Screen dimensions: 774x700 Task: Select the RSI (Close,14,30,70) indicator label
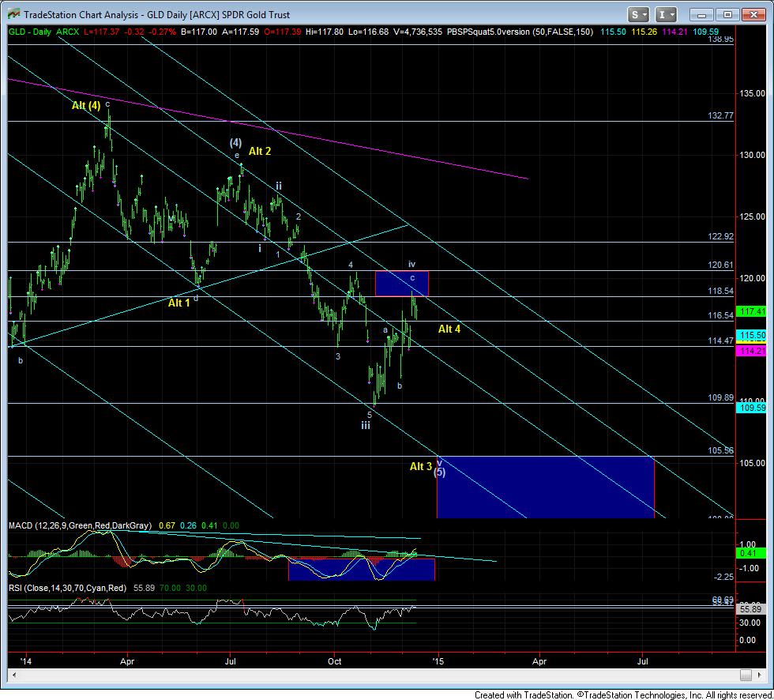(x=67, y=588)
